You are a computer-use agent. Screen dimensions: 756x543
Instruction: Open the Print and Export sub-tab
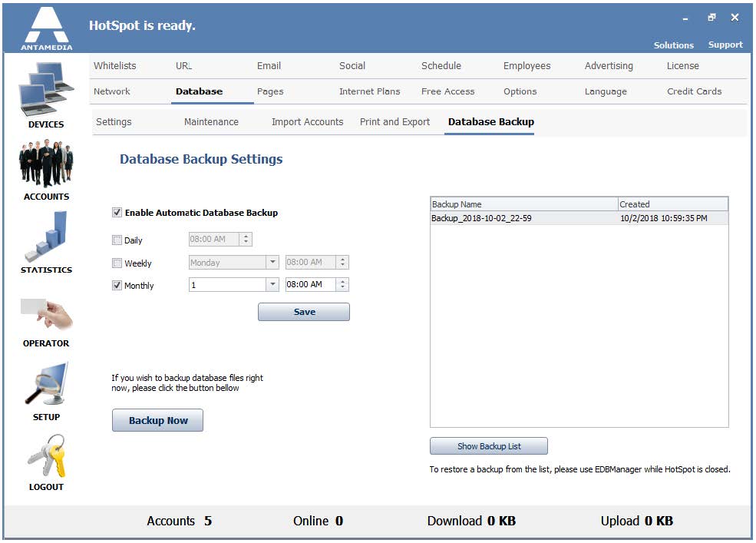pyautogui.click(x=395, y=121)
